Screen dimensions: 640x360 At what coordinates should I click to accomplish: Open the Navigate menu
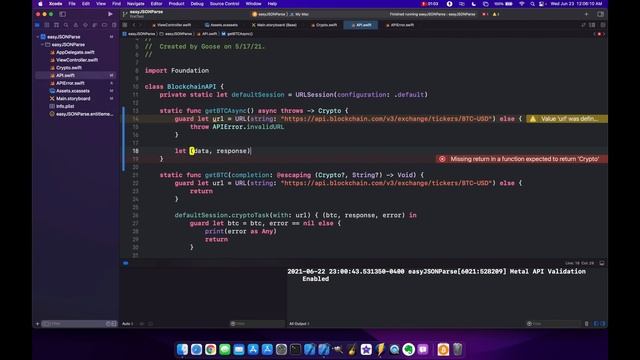tap(136, 4)
